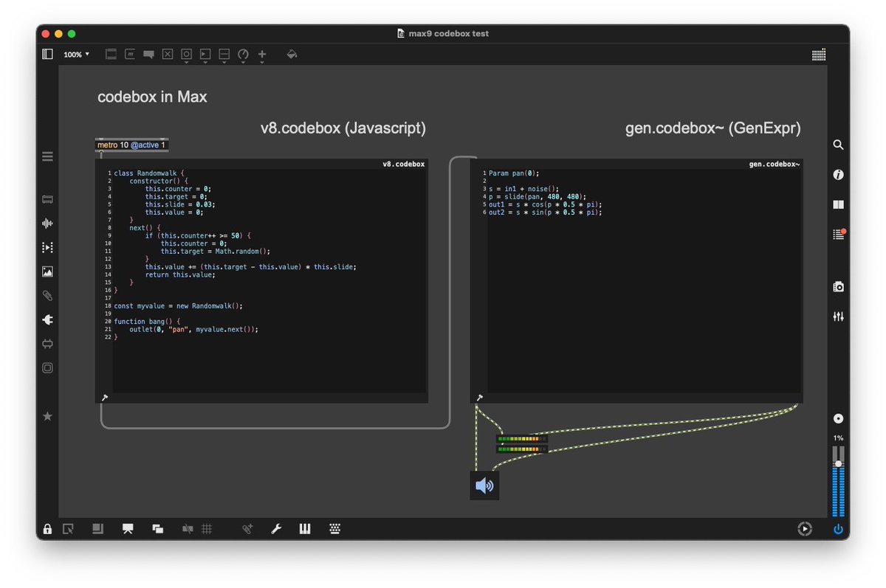
Task: Open the plus add-object dropdown in toolbar
Action: (x=262, y=55)
